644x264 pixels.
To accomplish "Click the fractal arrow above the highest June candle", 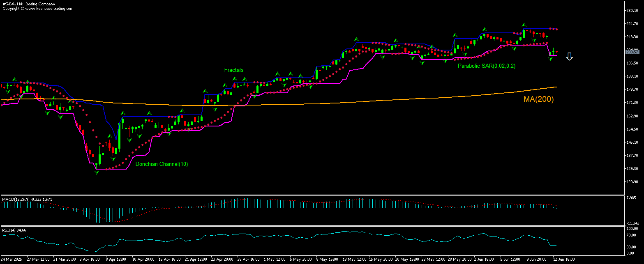I will click(524, 25).
